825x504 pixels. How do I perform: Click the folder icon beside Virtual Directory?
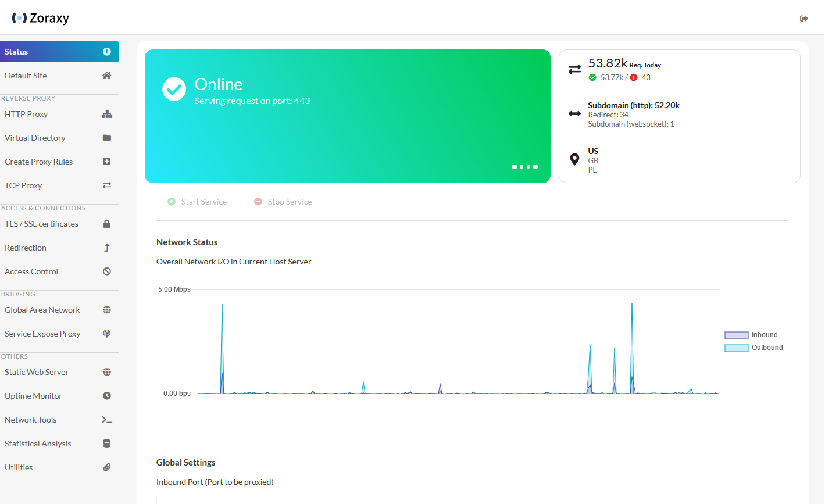click(107, 138)
